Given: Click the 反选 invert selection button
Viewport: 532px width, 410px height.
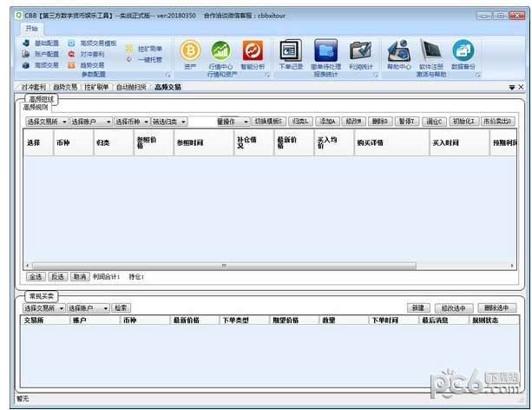Looking at the screenshot, I should [x=57, y=277].
